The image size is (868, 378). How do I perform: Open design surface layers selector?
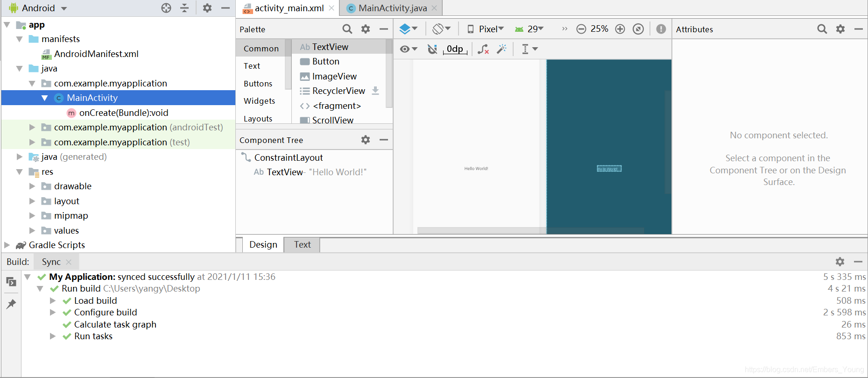(409, 29)
